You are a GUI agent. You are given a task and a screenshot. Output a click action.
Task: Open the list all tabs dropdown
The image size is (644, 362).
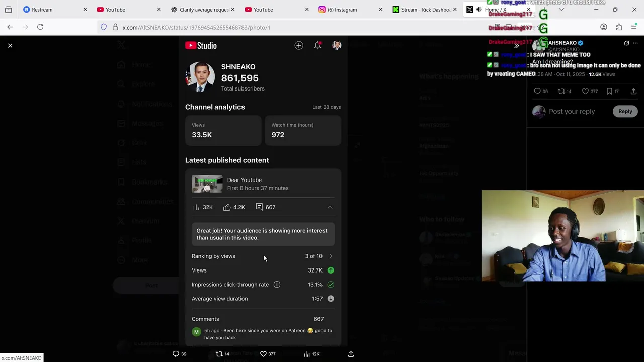pos(561,10)
